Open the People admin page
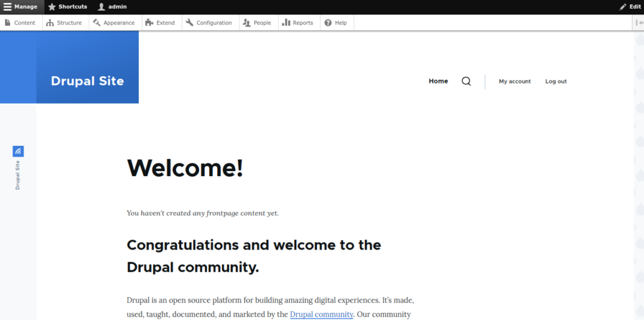The width and height of the screenshot is (644, 320). 258,23
